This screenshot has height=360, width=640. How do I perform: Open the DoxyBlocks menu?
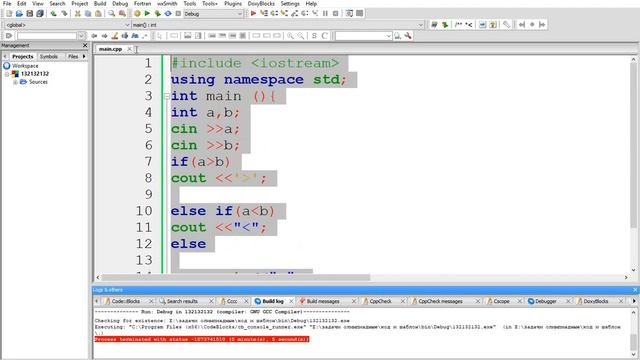point(261,3)
